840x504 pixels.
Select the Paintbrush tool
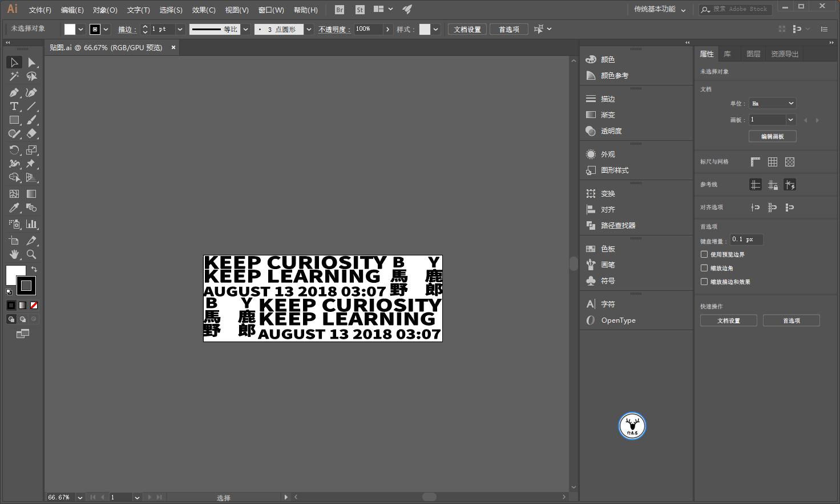(x=31, y=120)
